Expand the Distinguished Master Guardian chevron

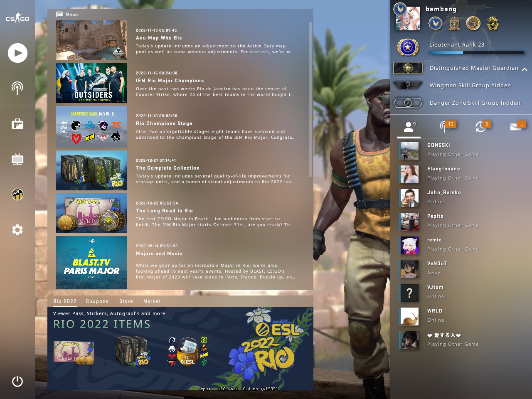click(525, 69)
